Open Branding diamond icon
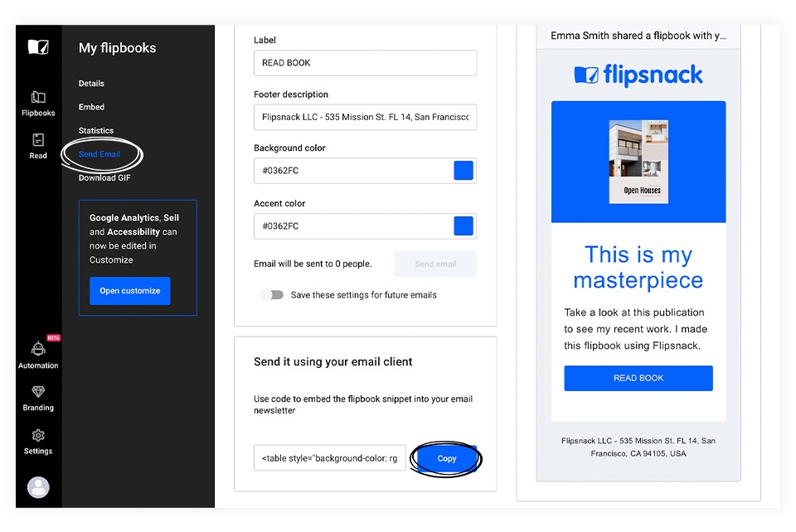The width and height of the screenshot is (796, 532). pos(38,391)
